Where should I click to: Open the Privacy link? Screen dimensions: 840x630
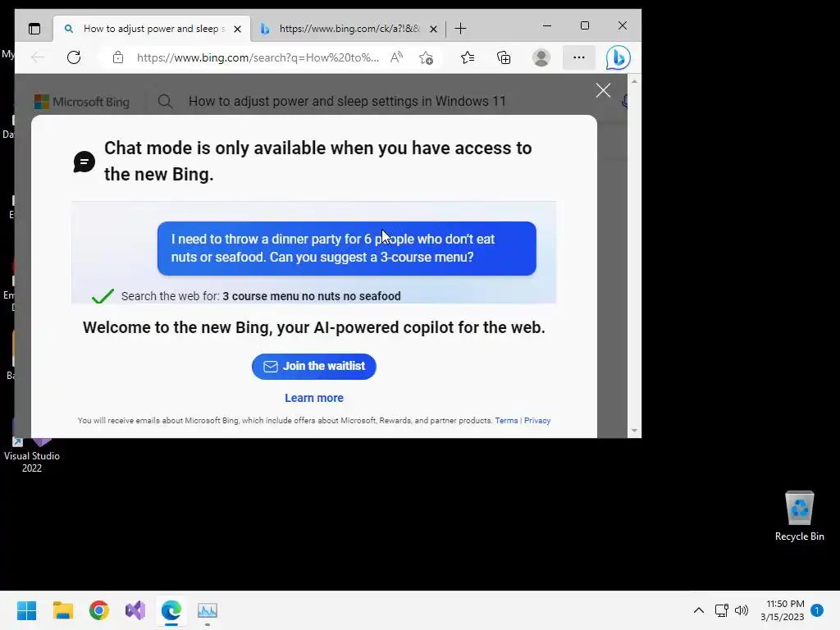537,421
